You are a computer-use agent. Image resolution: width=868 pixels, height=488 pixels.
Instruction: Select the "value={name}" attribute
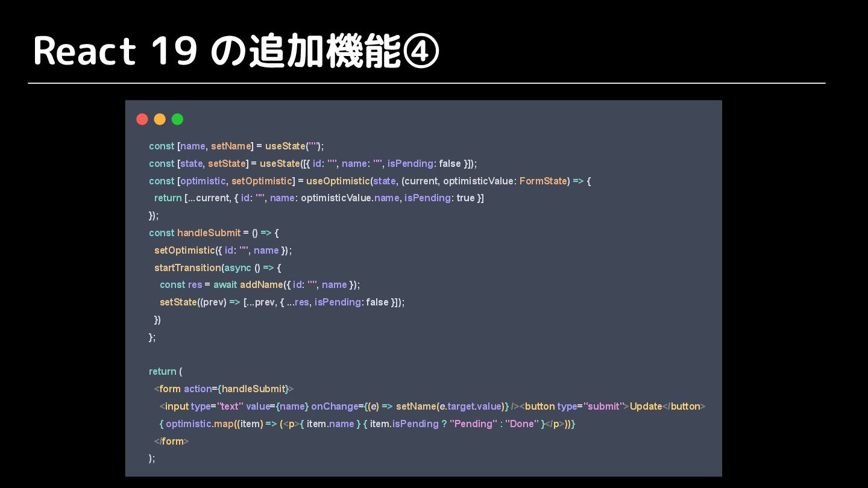point(277,407)
